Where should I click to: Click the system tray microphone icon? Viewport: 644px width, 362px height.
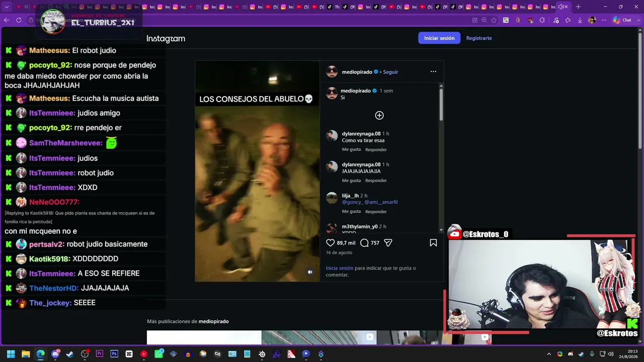(x=592, y=354)
